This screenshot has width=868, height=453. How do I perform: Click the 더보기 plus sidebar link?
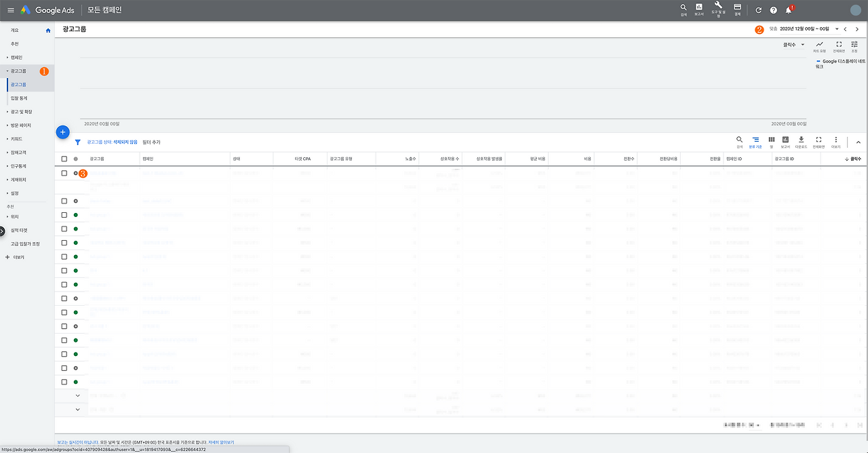(15, 258)
